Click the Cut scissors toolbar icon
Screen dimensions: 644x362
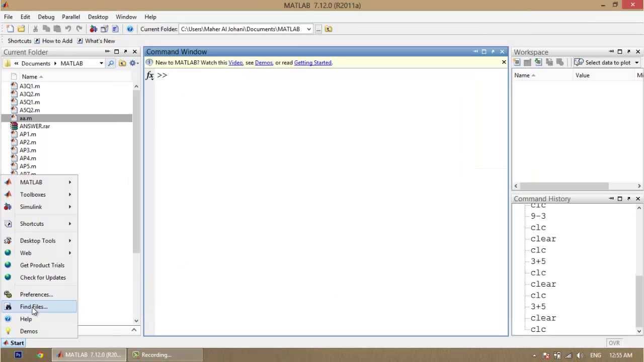coord(35,29)
